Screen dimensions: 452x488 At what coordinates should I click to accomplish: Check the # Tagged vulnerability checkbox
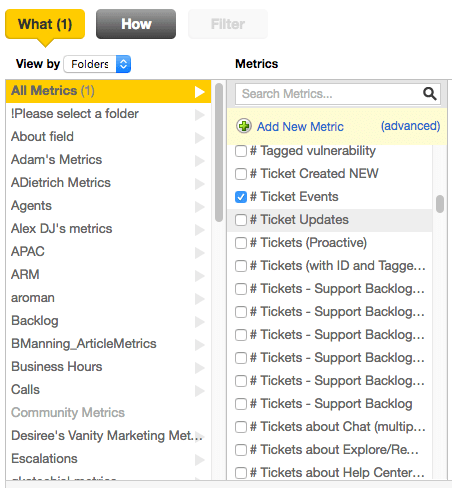[241, 151]
